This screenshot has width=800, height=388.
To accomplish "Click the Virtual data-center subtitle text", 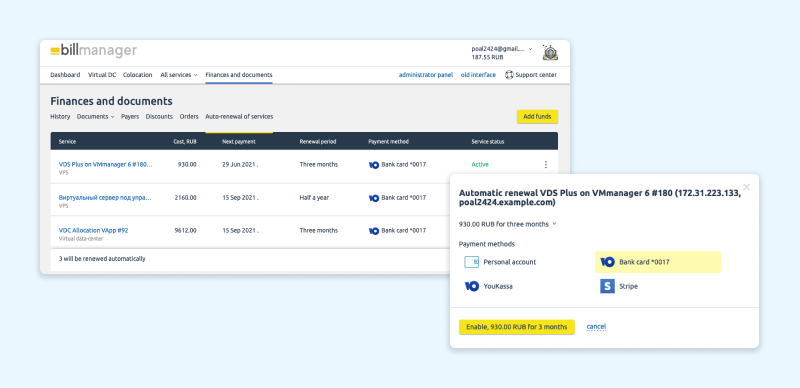I will (x=81, y=238).
